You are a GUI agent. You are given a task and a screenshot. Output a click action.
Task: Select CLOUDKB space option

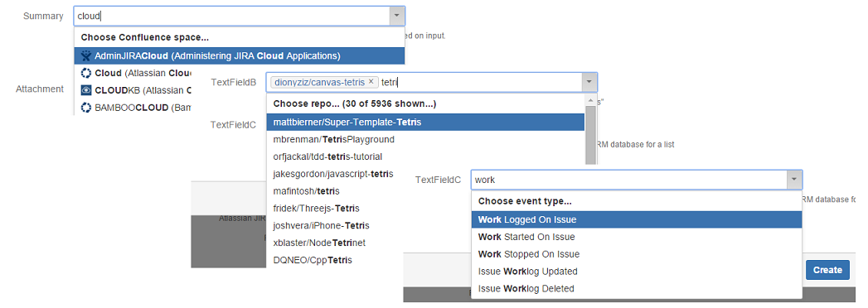[x=133, y=89]
